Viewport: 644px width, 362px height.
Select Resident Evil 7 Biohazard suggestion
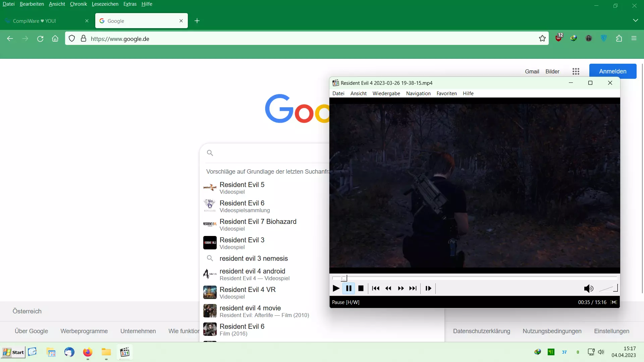click(x=265, y=225)
